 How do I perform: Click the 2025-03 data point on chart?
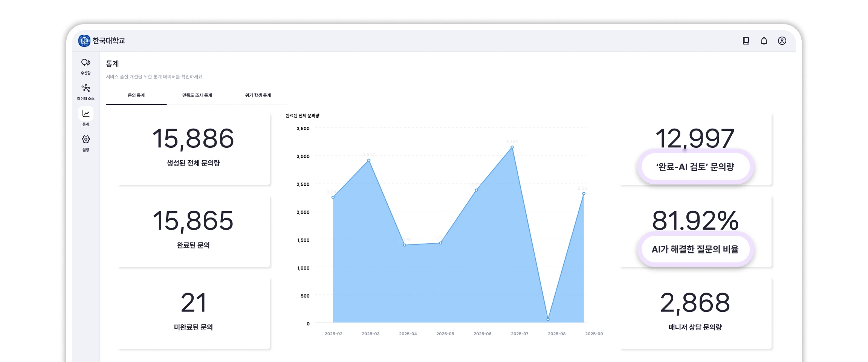pos(369,160)
